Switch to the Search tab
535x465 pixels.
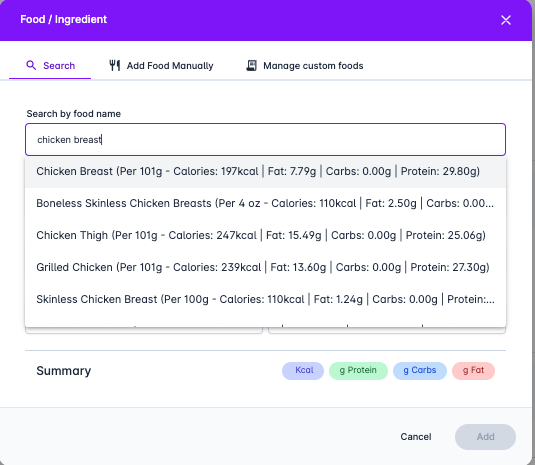pyautogui.click(x=50, y=66)
